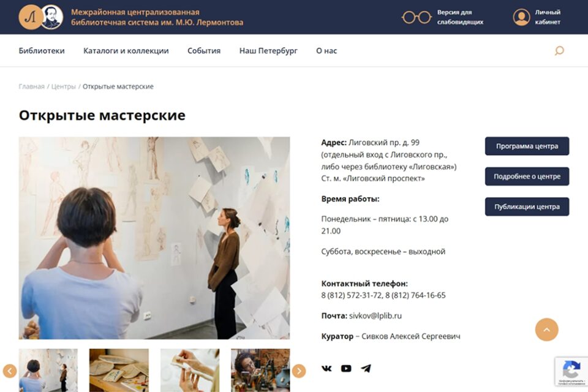Image resolution: width=588 pixels, height=392 pixels.
Task: Follow the Центры breadcrumb link
Action: pyautogui.click(x=63, y=86)
